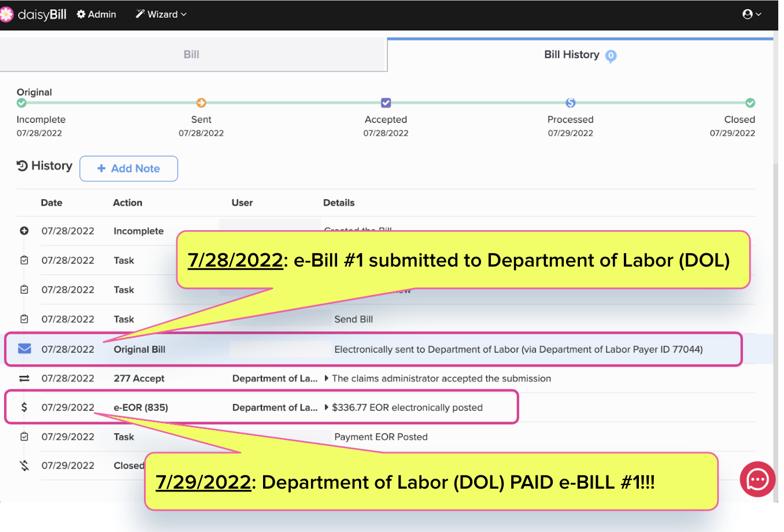
Task: Open the Admin gear menu
Action: pyautogui.click(x=97, y=14)
